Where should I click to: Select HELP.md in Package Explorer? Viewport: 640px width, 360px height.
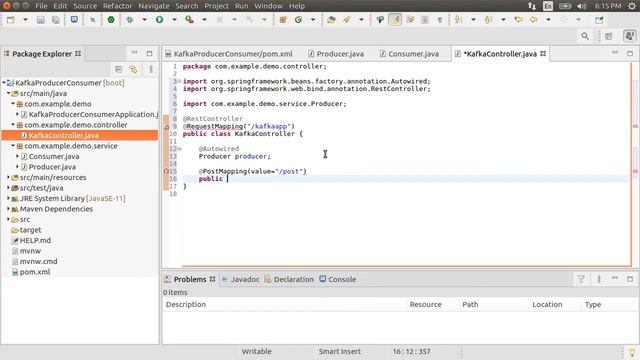[36, 240]
